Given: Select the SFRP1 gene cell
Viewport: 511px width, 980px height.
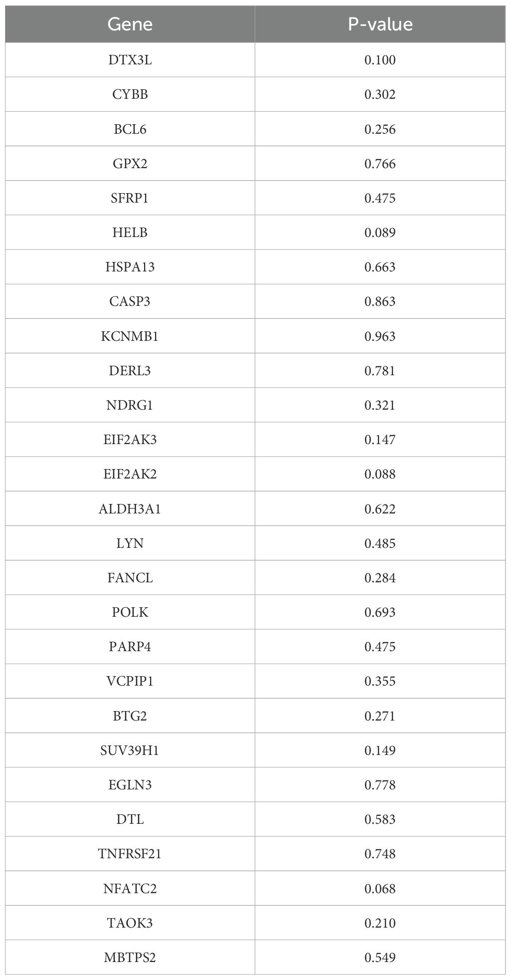Looking at the screenshot, I should click(x=130, y=198).
